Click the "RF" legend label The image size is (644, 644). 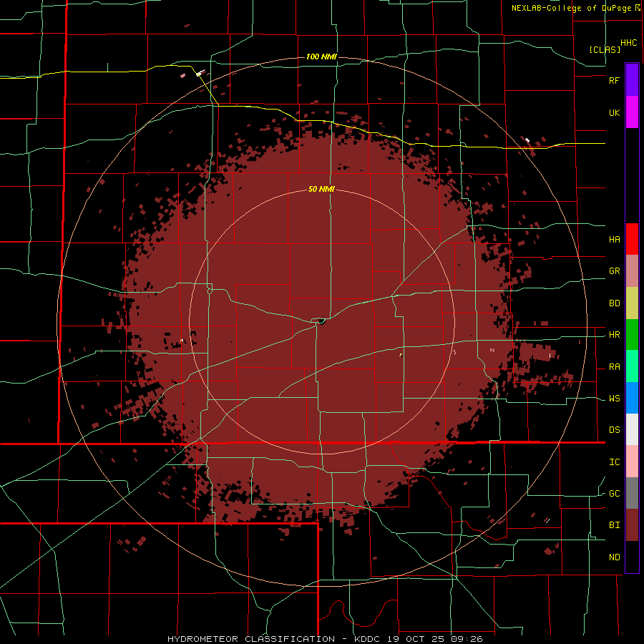[x=614, y=80]
